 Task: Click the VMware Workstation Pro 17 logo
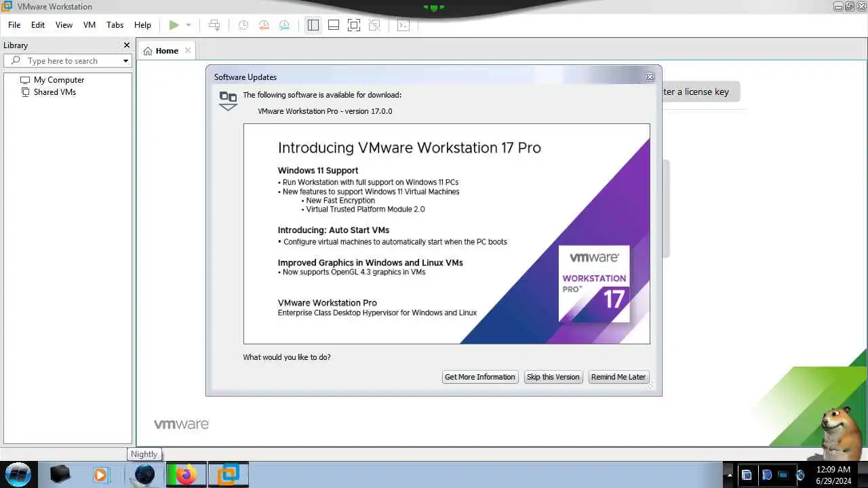click(x=594, y=284)
